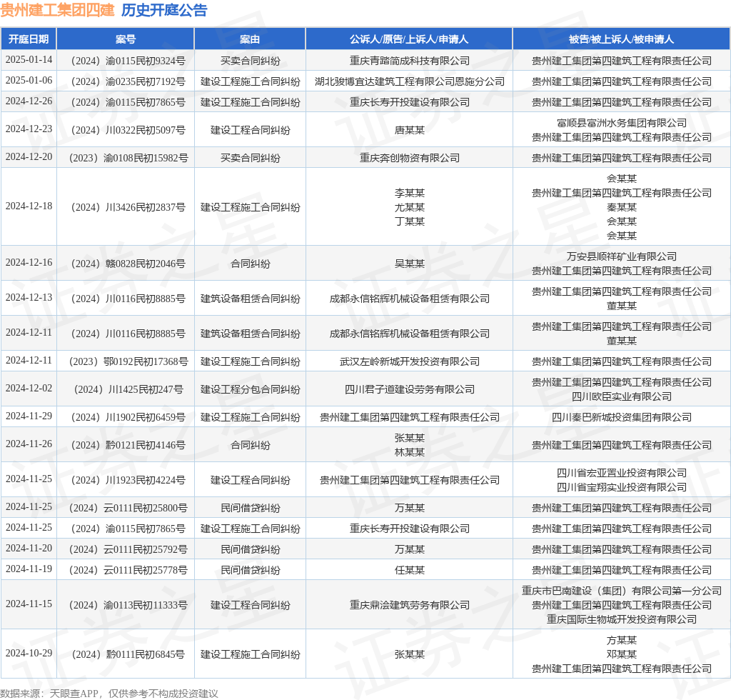This screenshot has height=700, width=731.
Task: Select case number (2024)川1902民初6459号
Action: [x=128, y=417]
